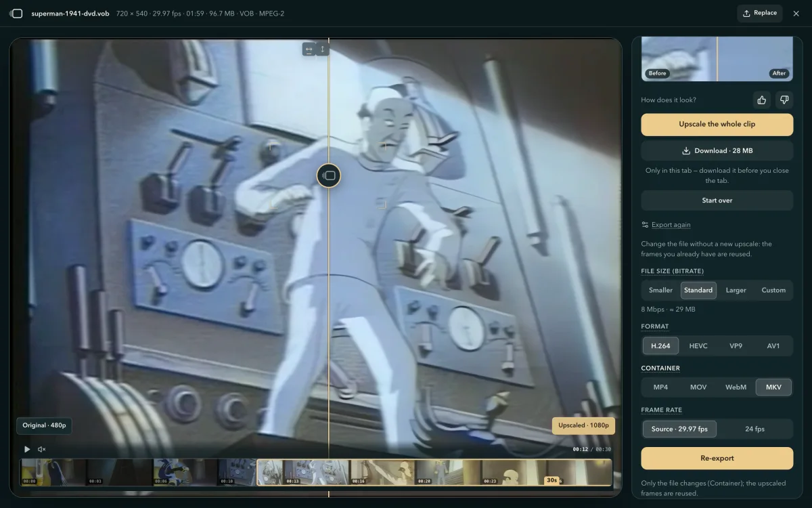Select MP4 container
812x508 pixels.
(x=661, y=387)
